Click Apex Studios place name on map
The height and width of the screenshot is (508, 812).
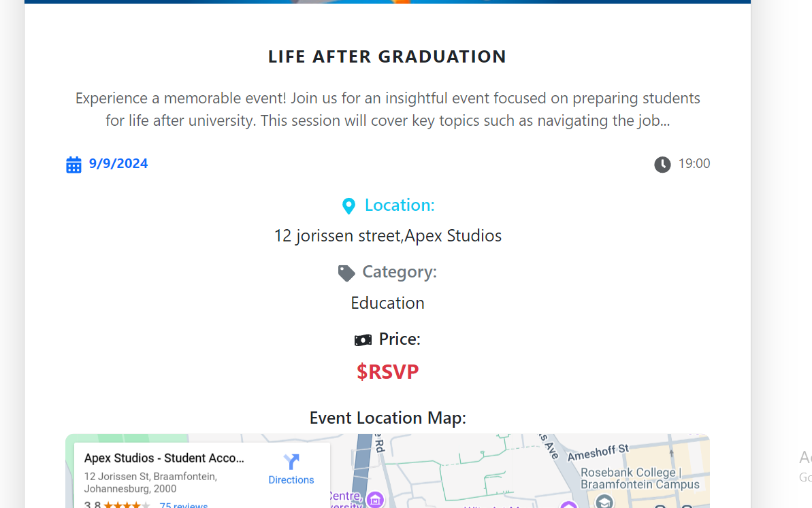click(164, 458)
